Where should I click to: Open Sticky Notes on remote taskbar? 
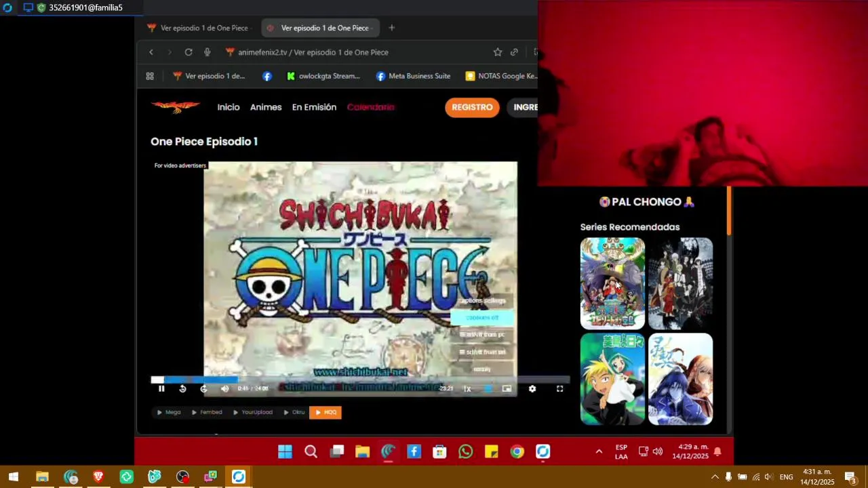(491, 451)
